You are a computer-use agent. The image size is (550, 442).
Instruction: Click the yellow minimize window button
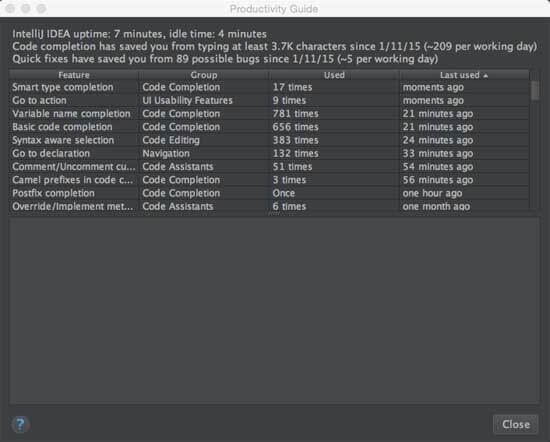coord(26,8)
